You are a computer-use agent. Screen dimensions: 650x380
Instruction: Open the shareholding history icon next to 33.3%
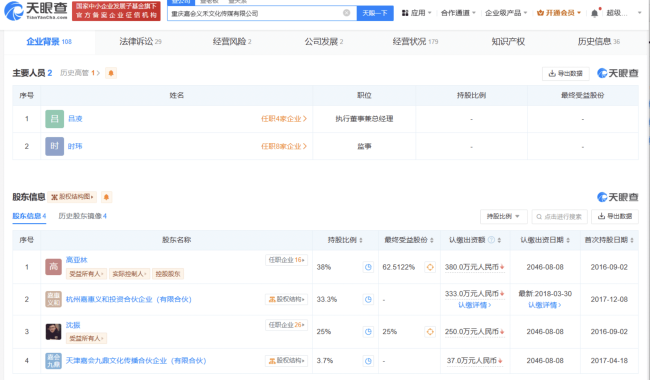(368, 299)
